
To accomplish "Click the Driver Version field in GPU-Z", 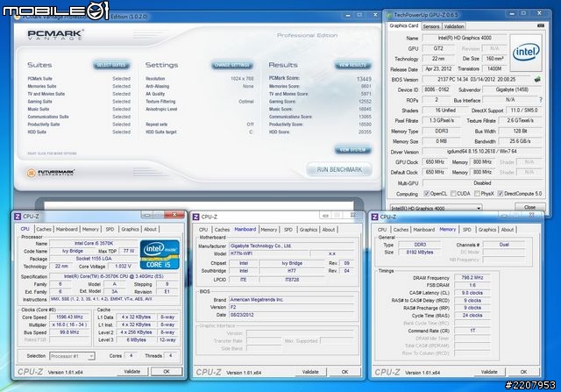I will (482, 152).
